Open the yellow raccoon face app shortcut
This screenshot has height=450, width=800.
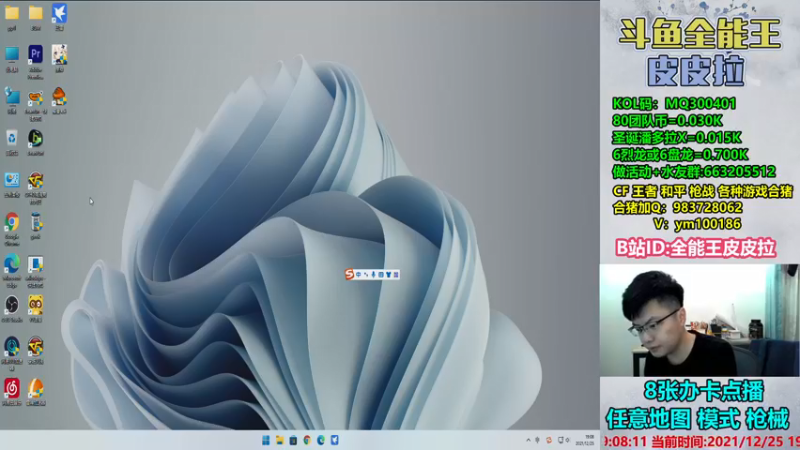tap(35, 305)
